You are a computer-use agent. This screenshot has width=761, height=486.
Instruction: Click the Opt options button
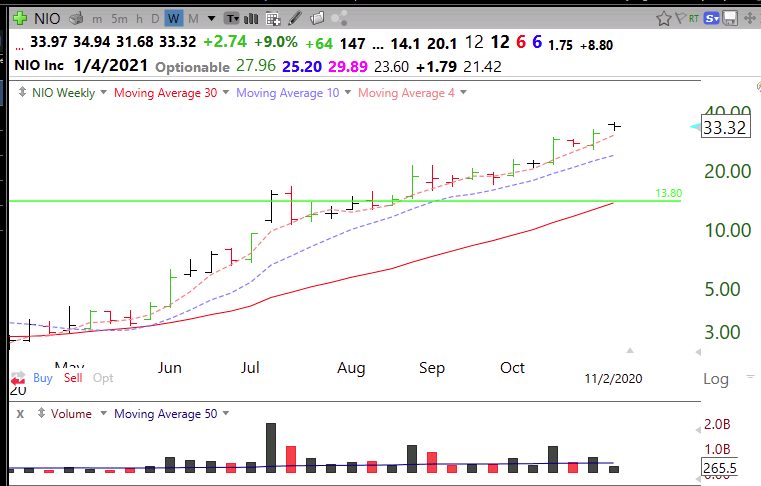coord(103,378)
